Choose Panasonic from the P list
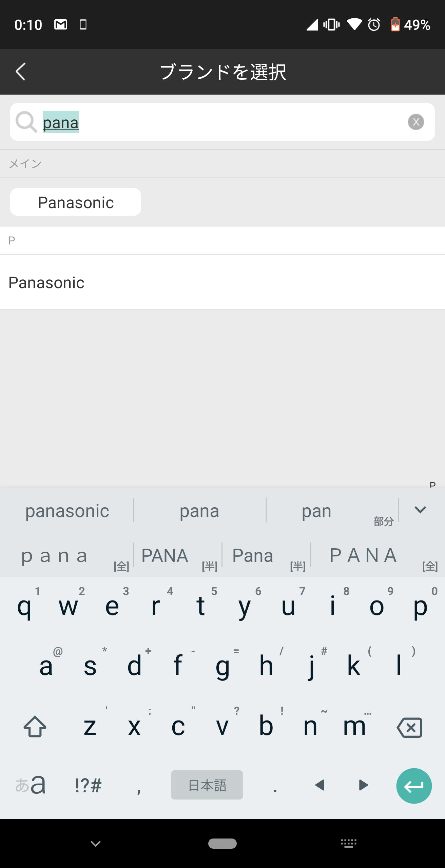The image size is (445, 868). tap(46, 282)
